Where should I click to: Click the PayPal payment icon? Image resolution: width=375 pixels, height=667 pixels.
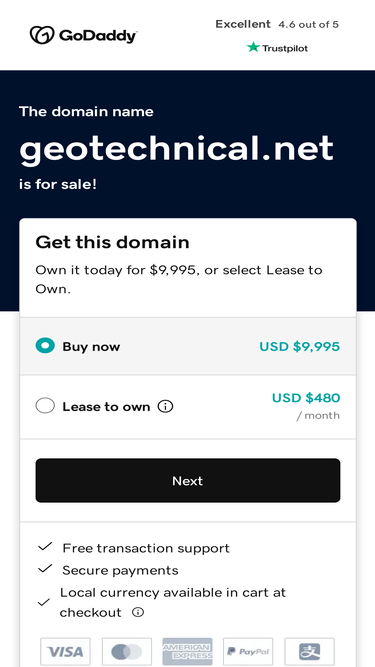tap(248, 651)
